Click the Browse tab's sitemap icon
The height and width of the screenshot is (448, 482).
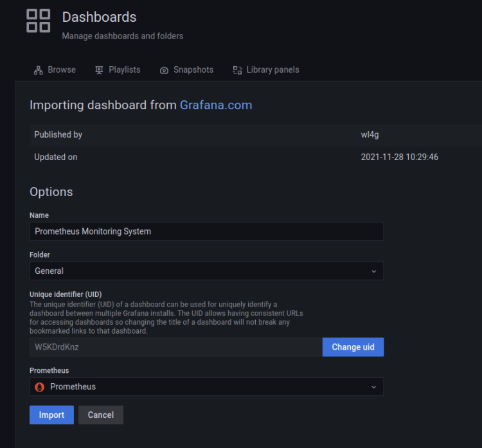pos(38,69)
